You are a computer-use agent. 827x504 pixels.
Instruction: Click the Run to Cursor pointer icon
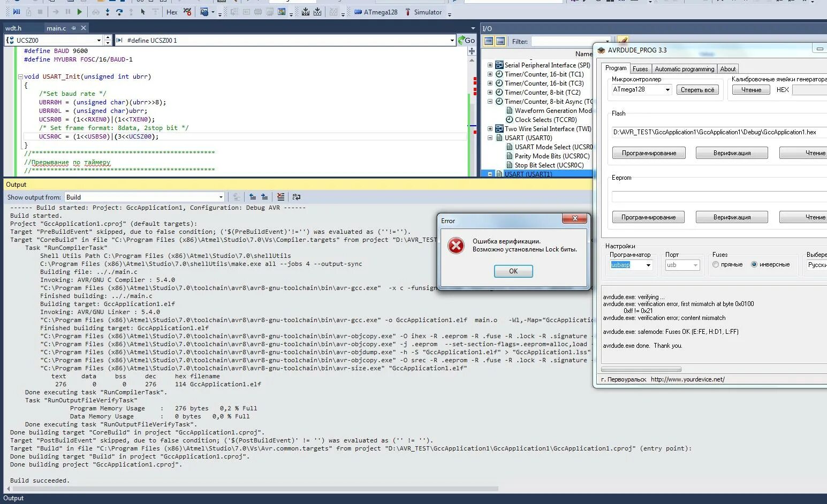tap(143, 12)
